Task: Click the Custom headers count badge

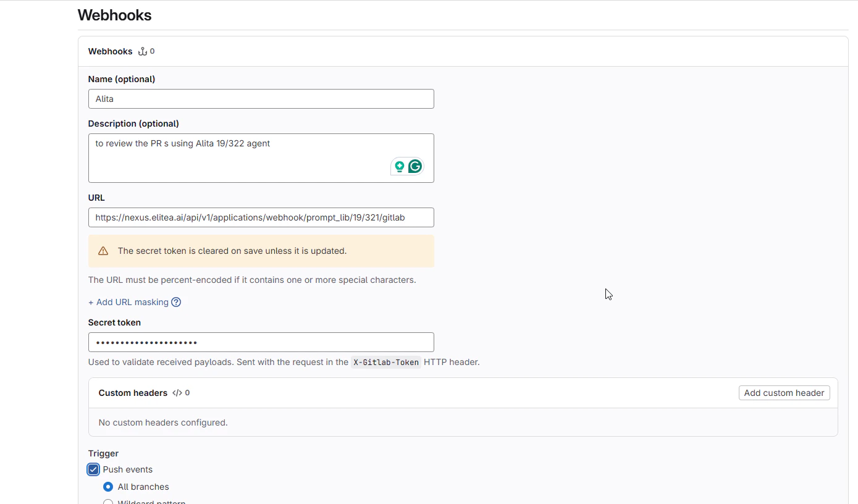Action: (188, 393)
